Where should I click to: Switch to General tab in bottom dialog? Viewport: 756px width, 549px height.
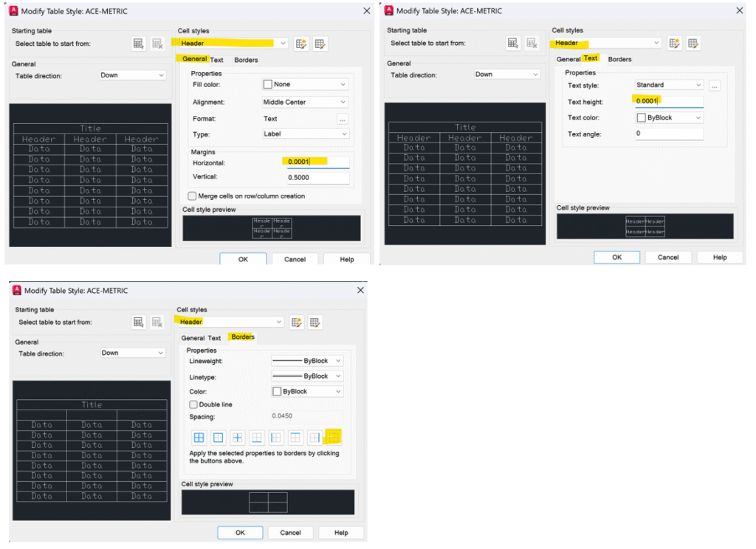(x=193, y=339)
